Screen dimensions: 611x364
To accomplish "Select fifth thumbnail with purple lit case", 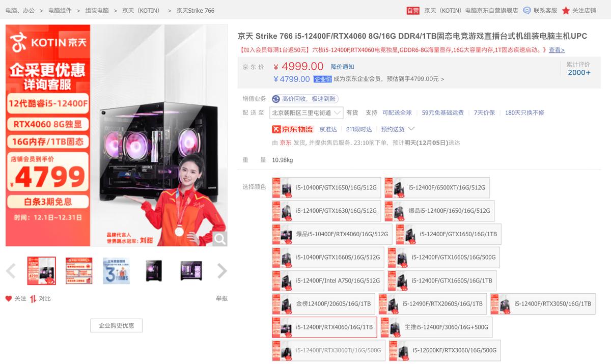I will click(191, 271).
